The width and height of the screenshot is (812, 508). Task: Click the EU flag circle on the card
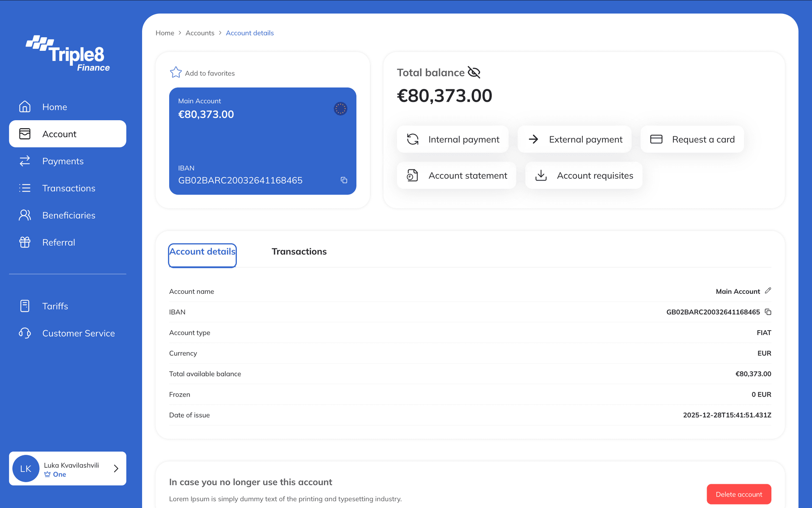340,109
